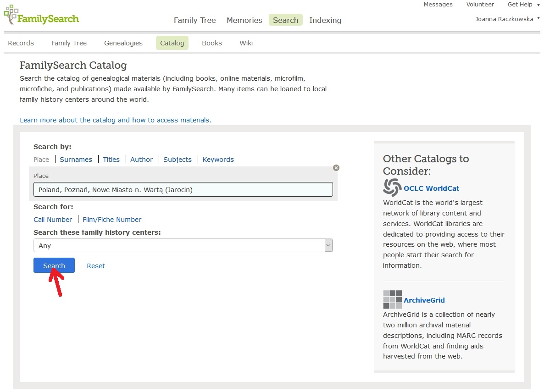Click into the Place input field
This screenshot has height=392, width=544.
pos(183,189)
